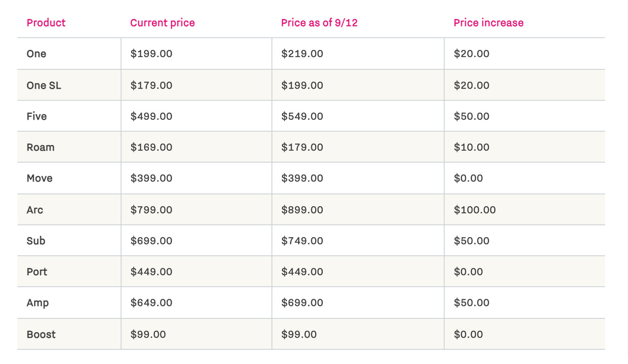
Task: Select the $100.00 price increase value
Action: [x=475, y=210]
